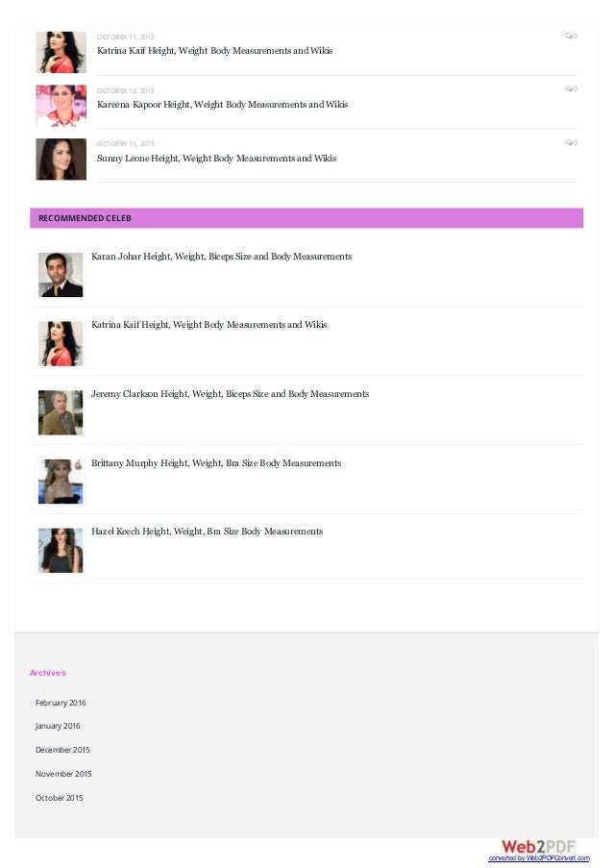Click comment icon on Sunny Leone post
Viewport: 613px width, 868px height.
pos(570,143)
